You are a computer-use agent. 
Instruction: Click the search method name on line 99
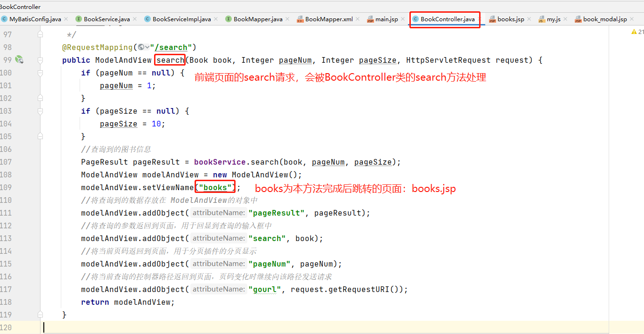pos(170,60)
